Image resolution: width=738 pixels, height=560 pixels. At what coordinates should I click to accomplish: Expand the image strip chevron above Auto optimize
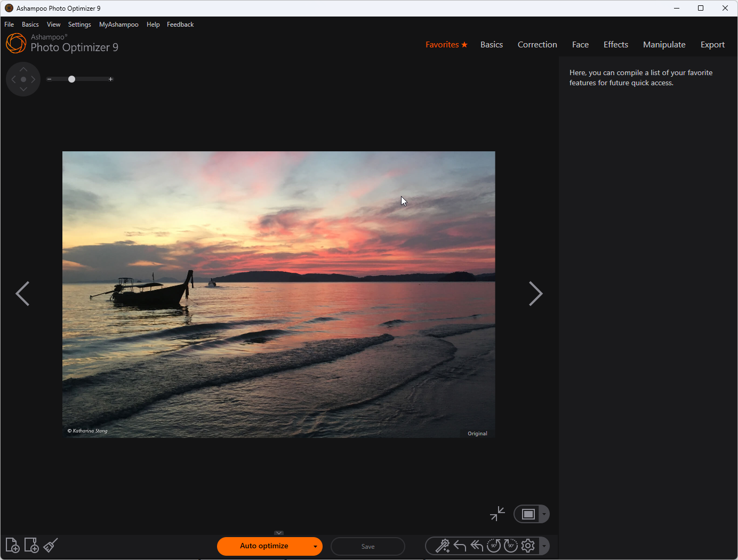click(x=279, y=533)
